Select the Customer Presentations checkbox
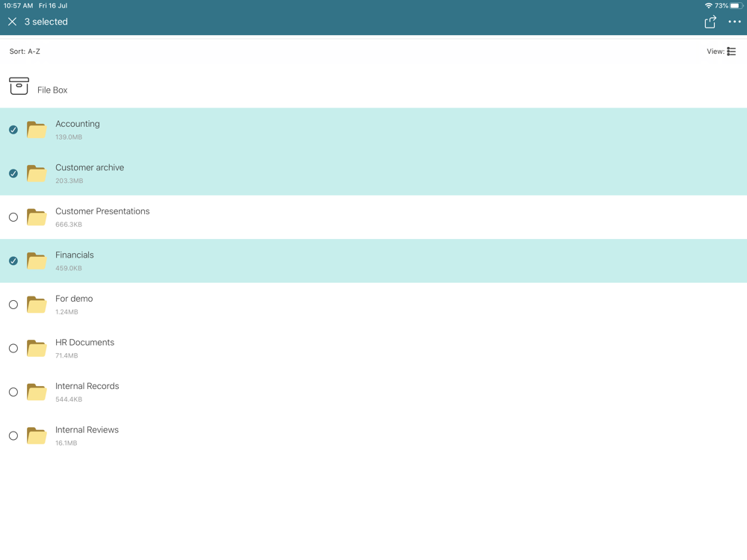 13,217
